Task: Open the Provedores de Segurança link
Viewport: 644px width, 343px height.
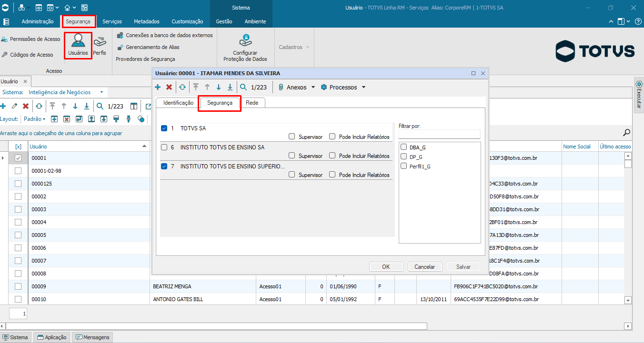Action: [145, 59]
